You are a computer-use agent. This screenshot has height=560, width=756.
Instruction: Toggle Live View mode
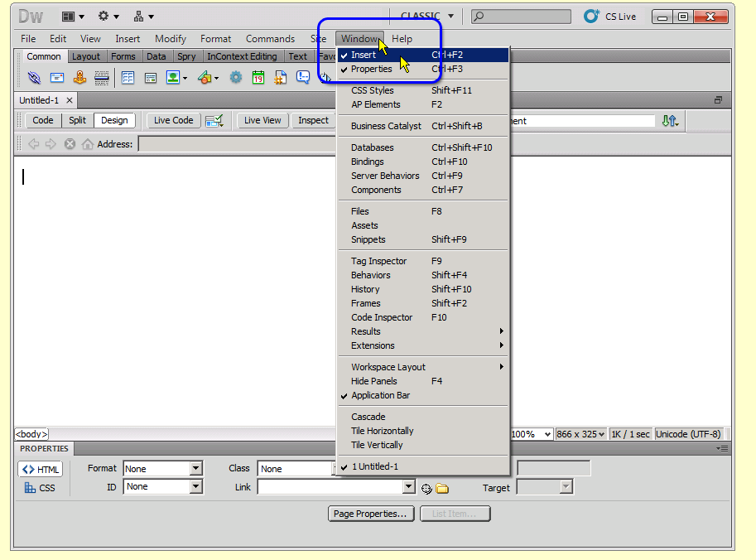tap(262, 121)
